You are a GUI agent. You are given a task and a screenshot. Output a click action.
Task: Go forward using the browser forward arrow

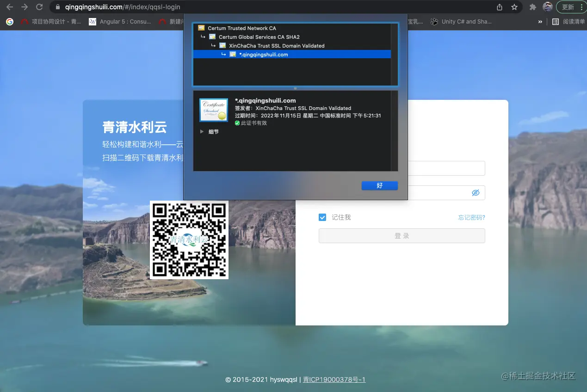[x=25, y=7]
